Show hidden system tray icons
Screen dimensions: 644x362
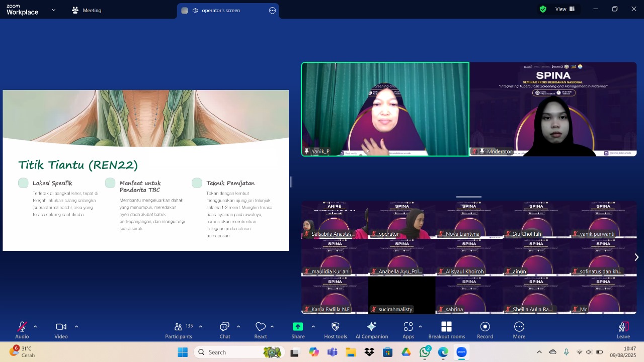539,352
